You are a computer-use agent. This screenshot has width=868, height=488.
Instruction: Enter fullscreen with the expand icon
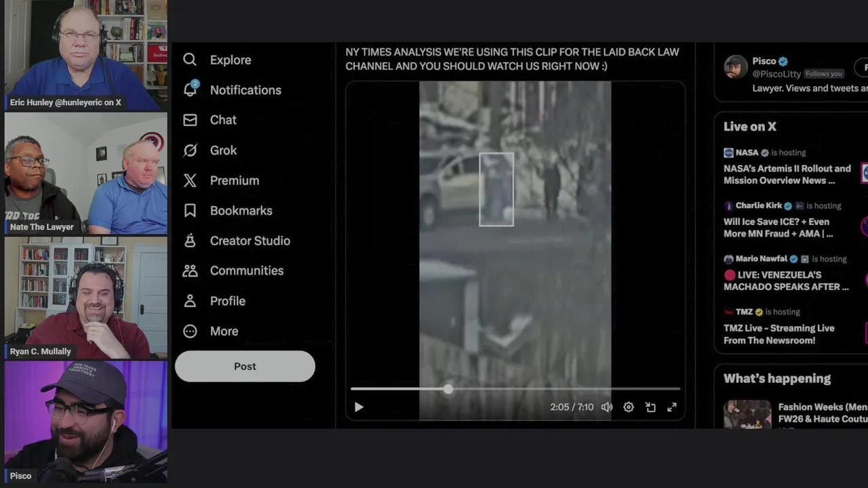pyautogui.click(x=672, y=407)
